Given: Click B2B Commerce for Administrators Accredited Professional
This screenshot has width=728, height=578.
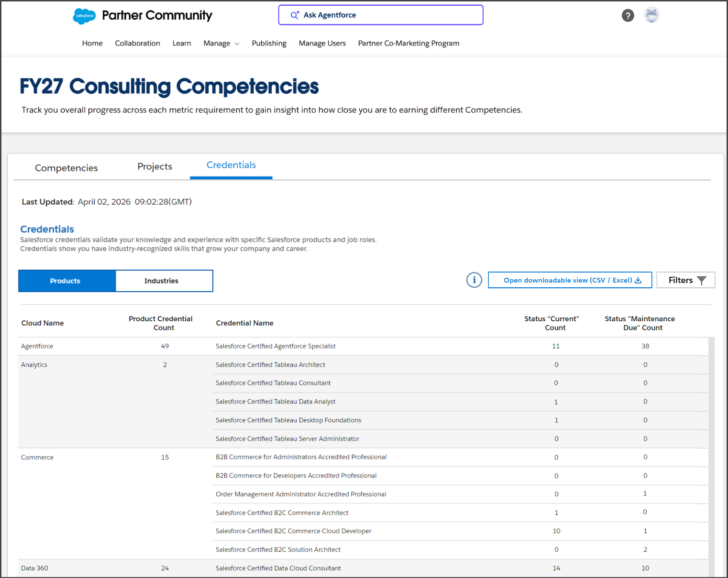Looking at the screenshot, I should pos(301,457).
